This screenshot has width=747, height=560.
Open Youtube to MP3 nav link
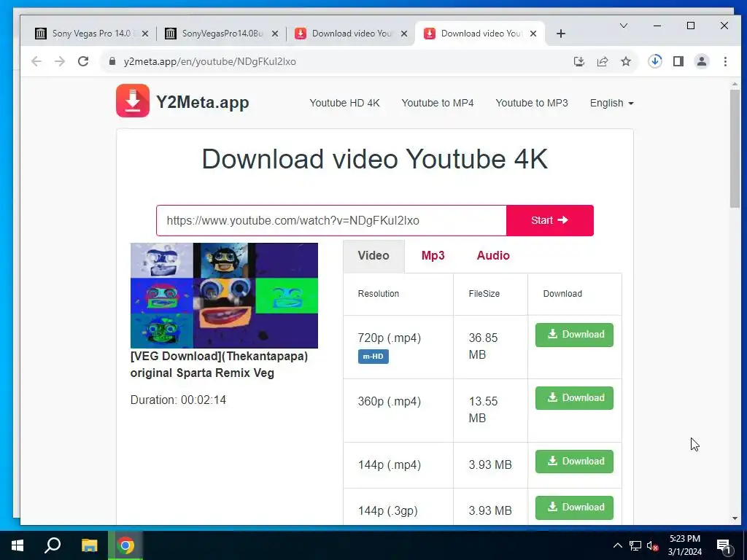532,103
